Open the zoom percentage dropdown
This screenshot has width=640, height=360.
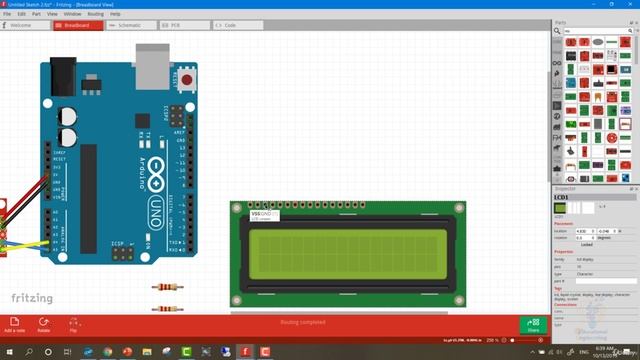tap(493, 340)
